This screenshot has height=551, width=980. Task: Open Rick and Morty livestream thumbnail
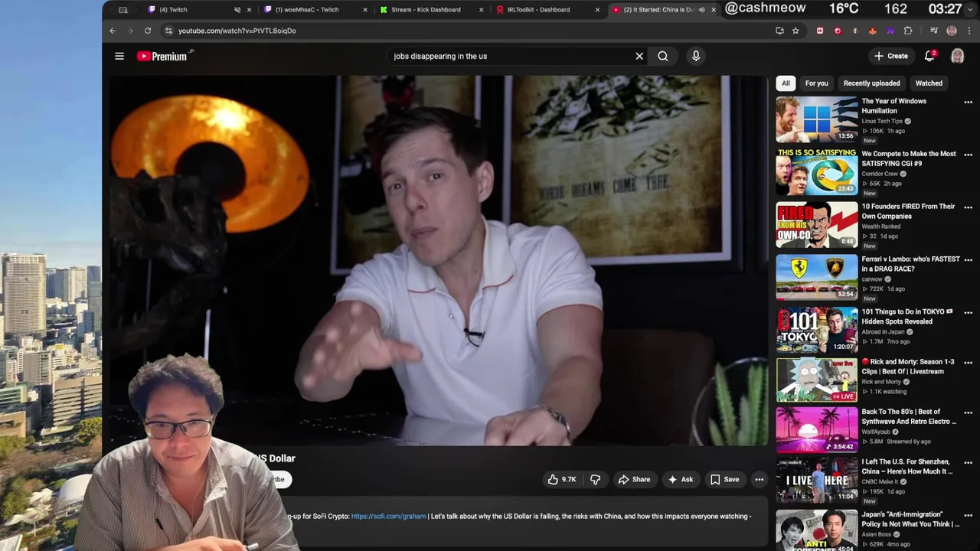817,380
